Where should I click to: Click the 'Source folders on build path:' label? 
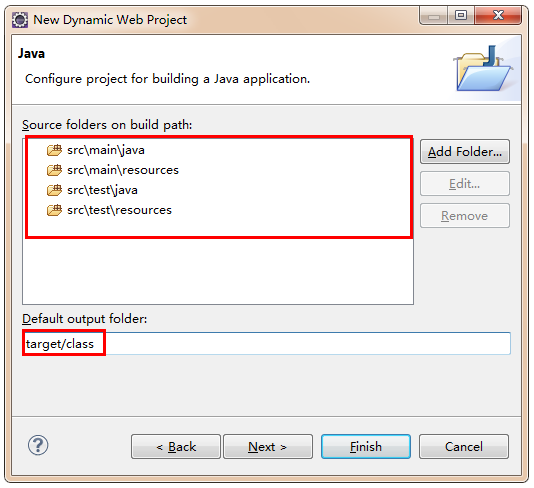[x=107, y=125]
